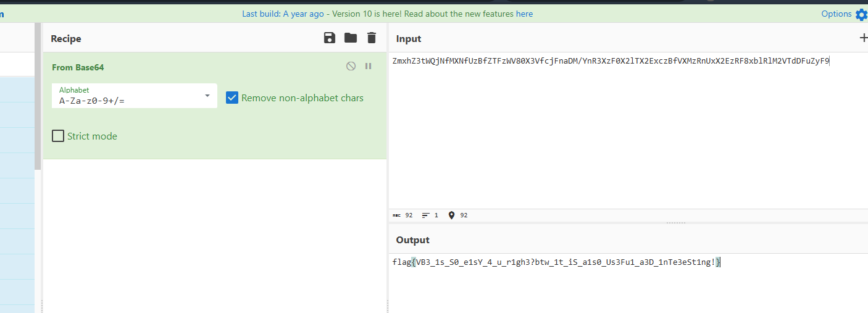Grab the Input/Output pane divider handle
The height and width of the screenshot is (313, 868).
coord(676,223)
